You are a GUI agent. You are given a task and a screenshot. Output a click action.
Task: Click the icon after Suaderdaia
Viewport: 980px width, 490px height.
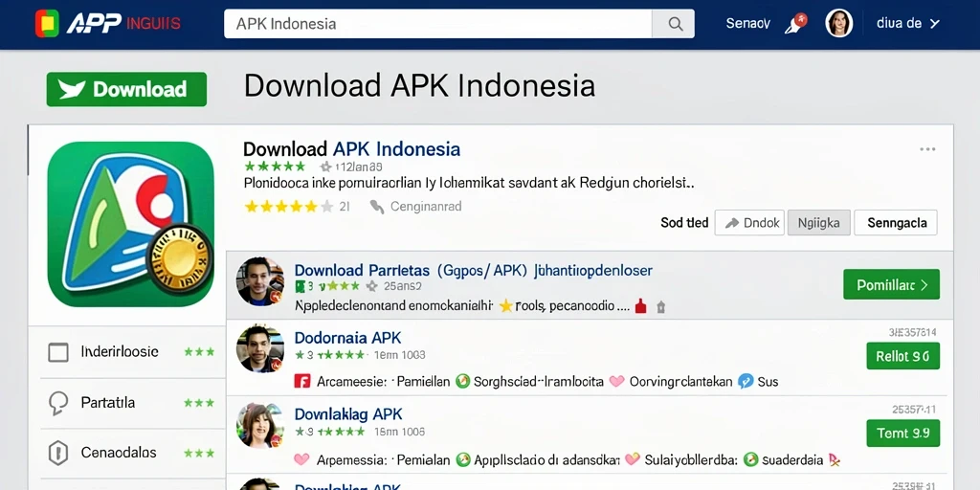(x=834, y=460)
